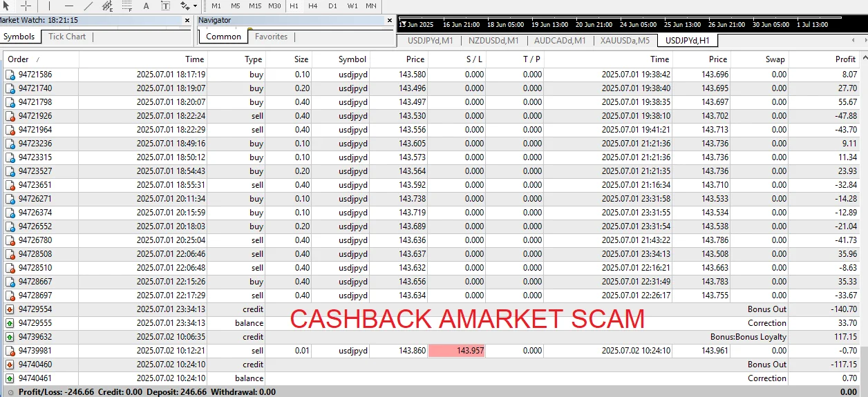
Task: Close the Navigator panel
Action: point(388,21)
